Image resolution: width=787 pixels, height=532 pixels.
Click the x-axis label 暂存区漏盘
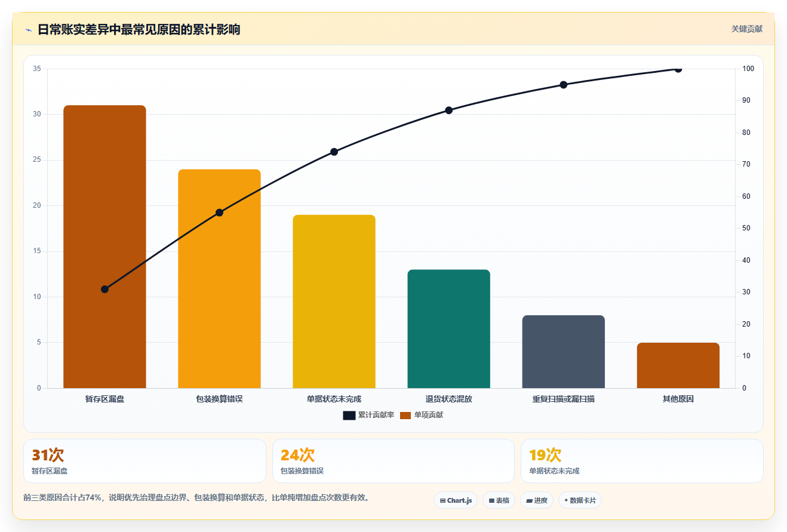105,399
